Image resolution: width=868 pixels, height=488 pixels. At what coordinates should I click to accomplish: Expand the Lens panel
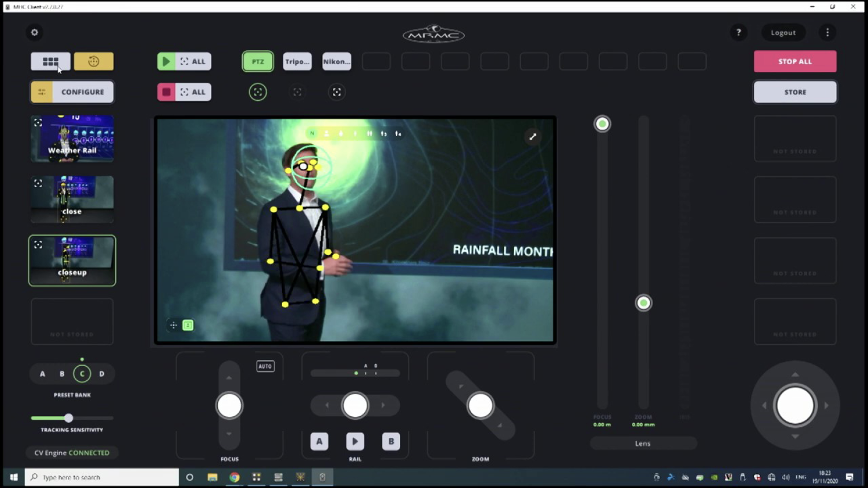(x=643, y=444)
